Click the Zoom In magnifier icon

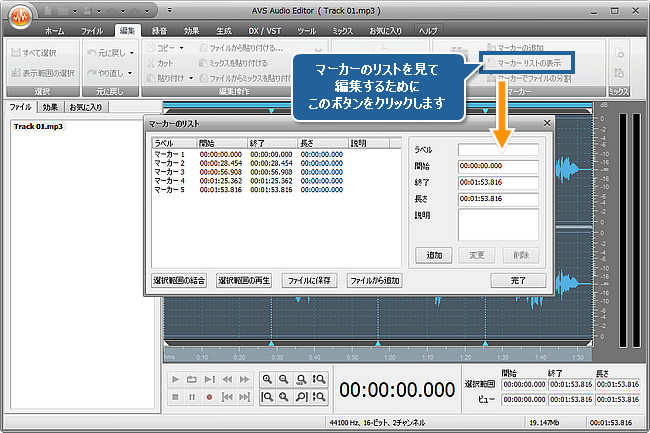[x=268, y=380]
